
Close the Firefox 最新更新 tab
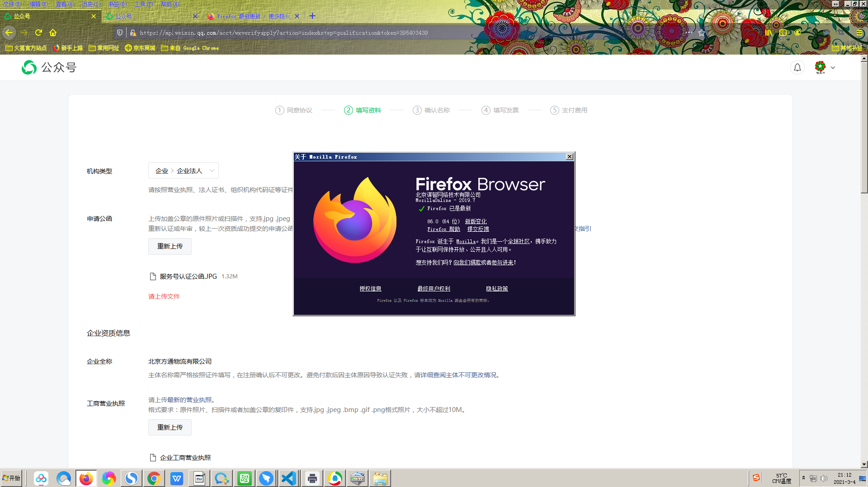point(297,16)
